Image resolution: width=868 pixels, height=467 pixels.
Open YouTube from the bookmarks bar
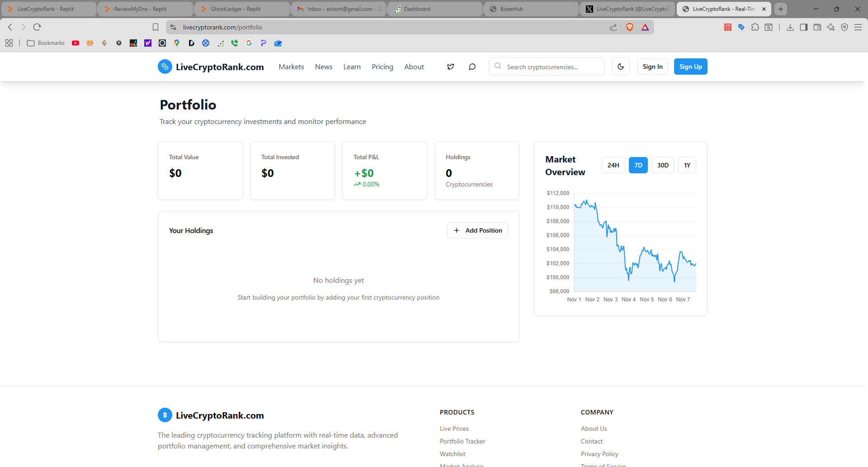[x=75, y=43]
